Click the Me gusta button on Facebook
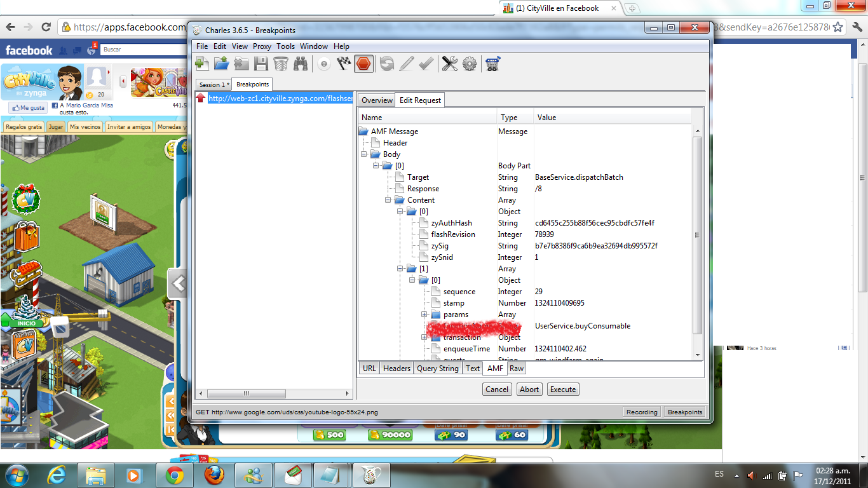Image resolution: width=868 pixels, height=488 pixels. [x=29, y=108]
